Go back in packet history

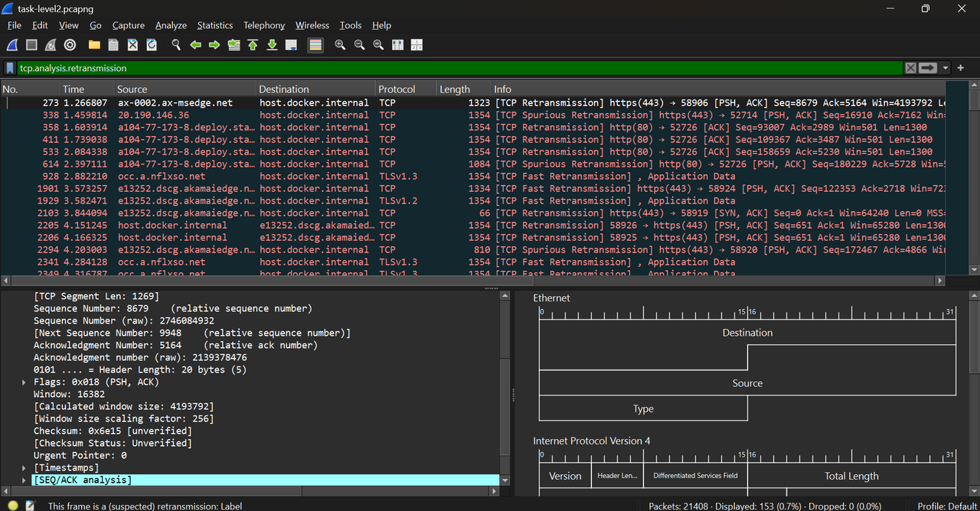pyautogui.click(x=195, y=45)
